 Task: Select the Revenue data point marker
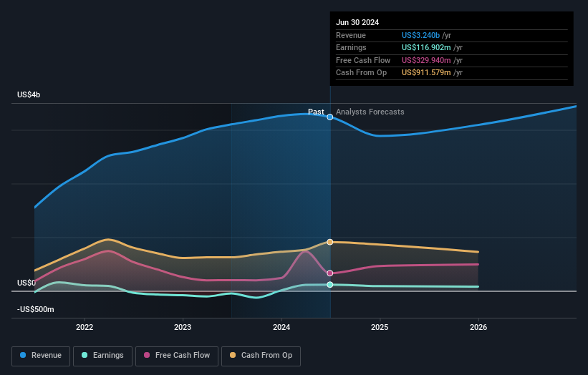[330, 117]
